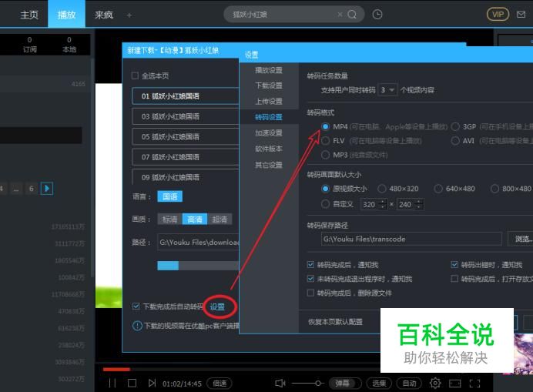Toggle the 弹幕 switch in player

345,384
